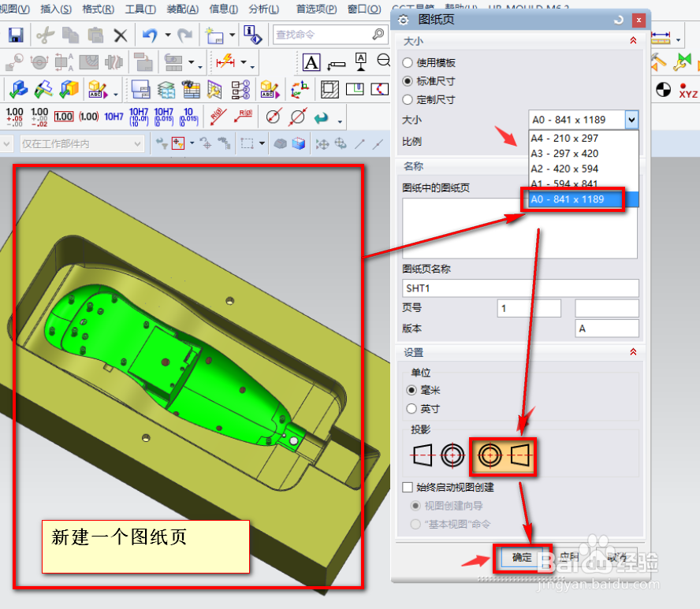Open the undo history dropdown arrow
This screenshot has height=609, width=700.
(168, 35)
